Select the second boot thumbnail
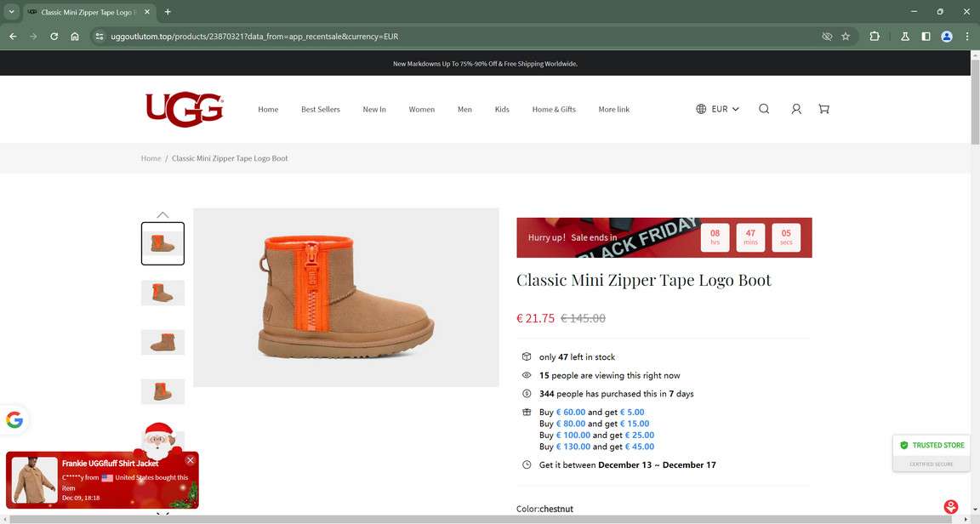Screen dimensions: 980x524 162,293
